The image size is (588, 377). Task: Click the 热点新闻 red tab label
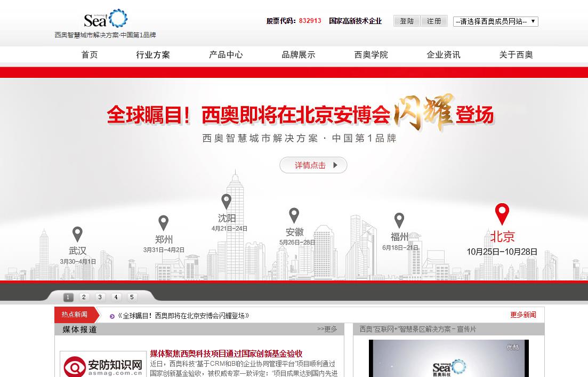click(74, 315)
